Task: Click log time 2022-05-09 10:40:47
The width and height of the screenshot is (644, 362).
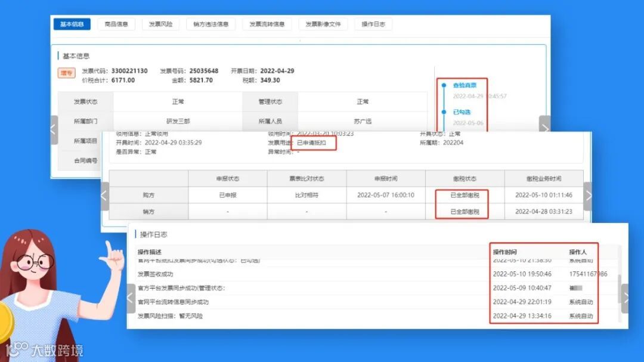Action: tap(522, 288)
